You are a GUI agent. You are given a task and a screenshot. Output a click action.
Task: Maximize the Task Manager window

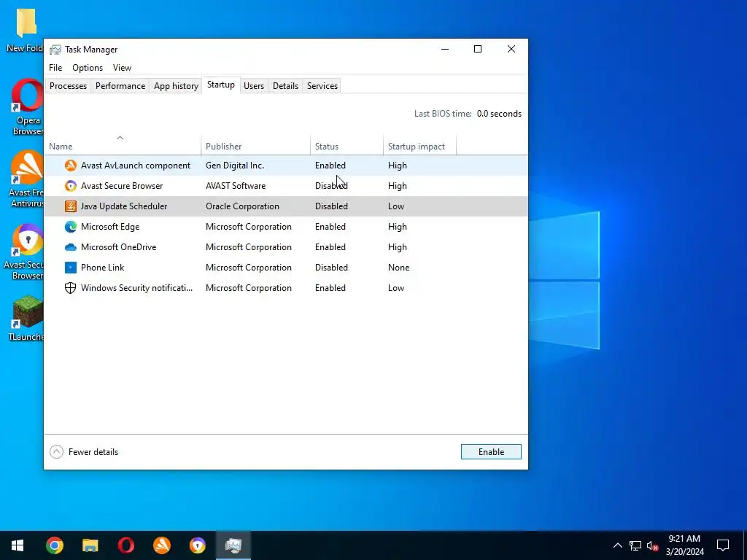tap(478, 49)
